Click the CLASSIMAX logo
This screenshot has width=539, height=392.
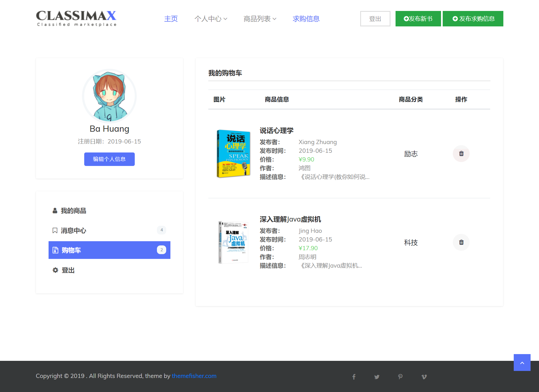(76, 19)
